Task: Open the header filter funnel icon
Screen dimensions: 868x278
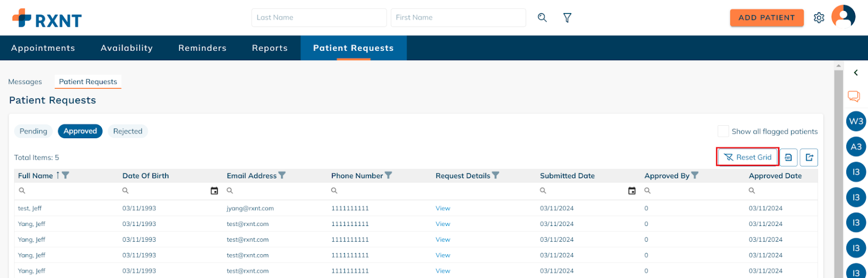Action: click(x=567, y=18)
